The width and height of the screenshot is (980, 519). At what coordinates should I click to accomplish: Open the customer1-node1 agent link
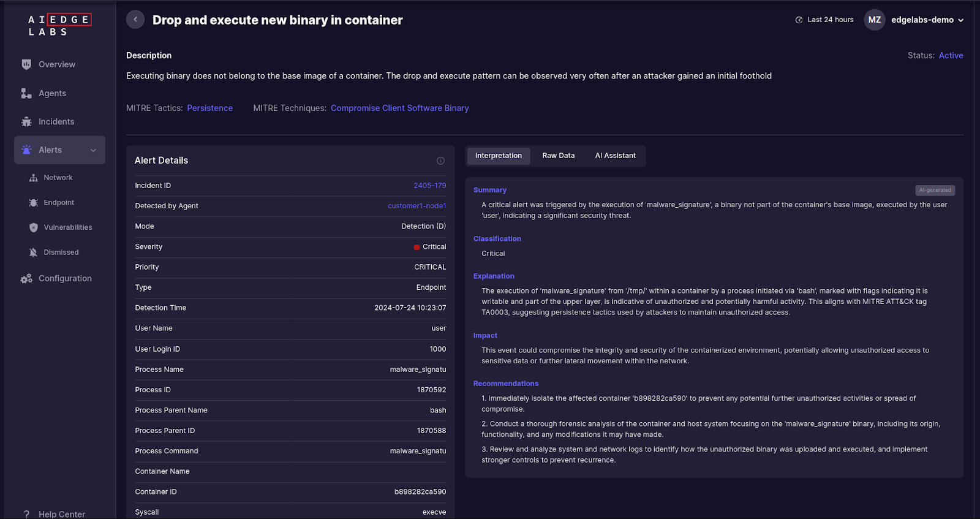point(417,206)
